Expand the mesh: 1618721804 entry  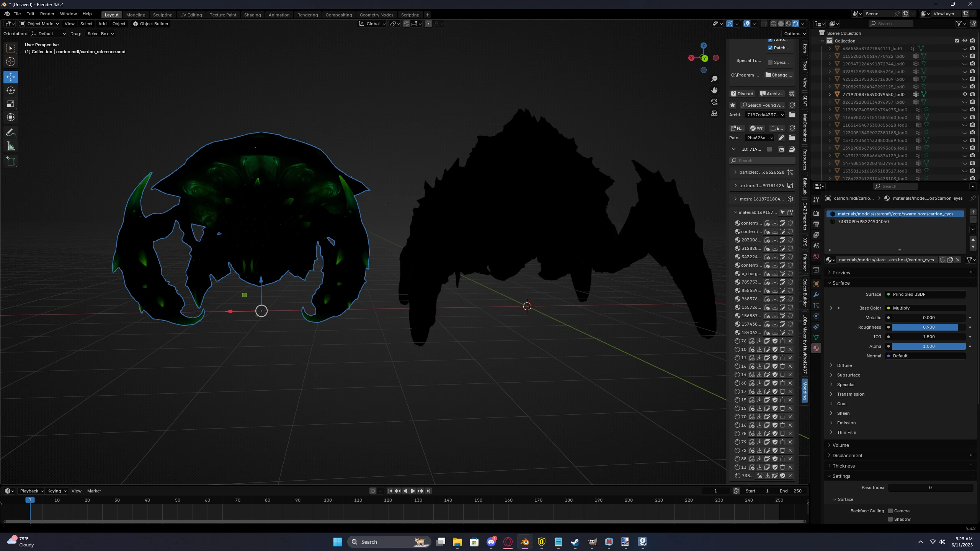tap(735, 199)
